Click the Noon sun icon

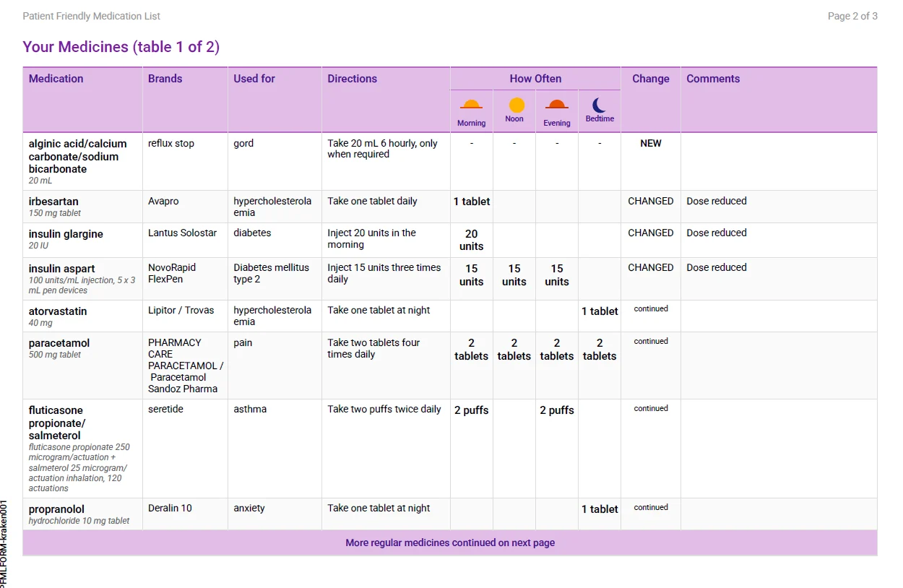517,105
